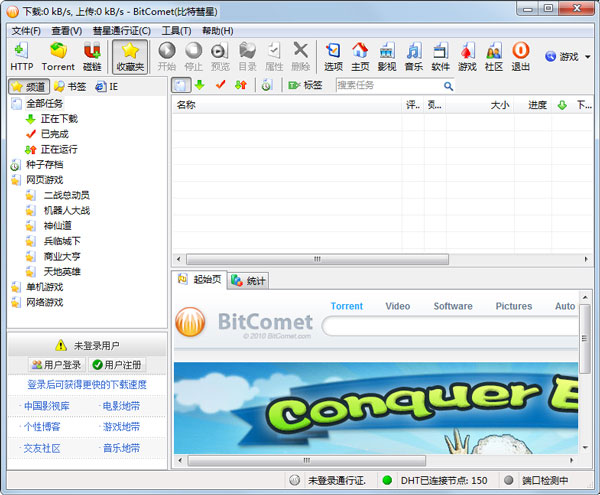Image resolution: width=600 pixels, height=495 pixels.
Task: Open a Torrent file via toolbar icon
Action: 58,56
